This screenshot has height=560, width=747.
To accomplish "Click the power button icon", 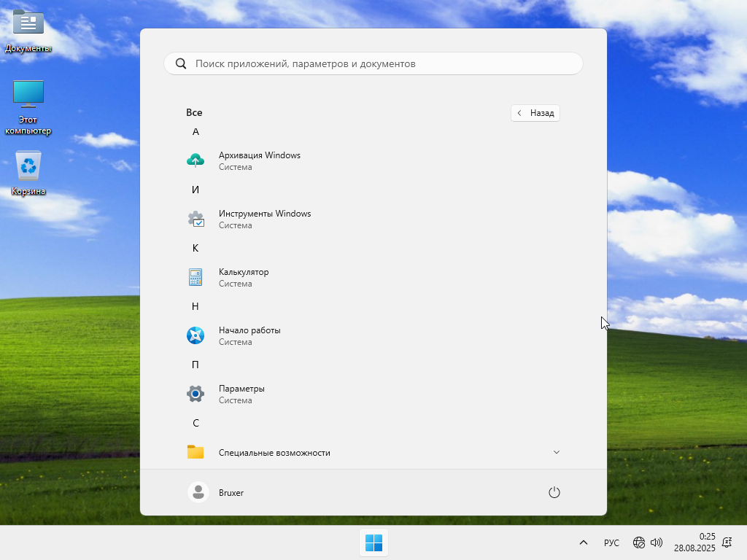I will [x=554, y=492].
